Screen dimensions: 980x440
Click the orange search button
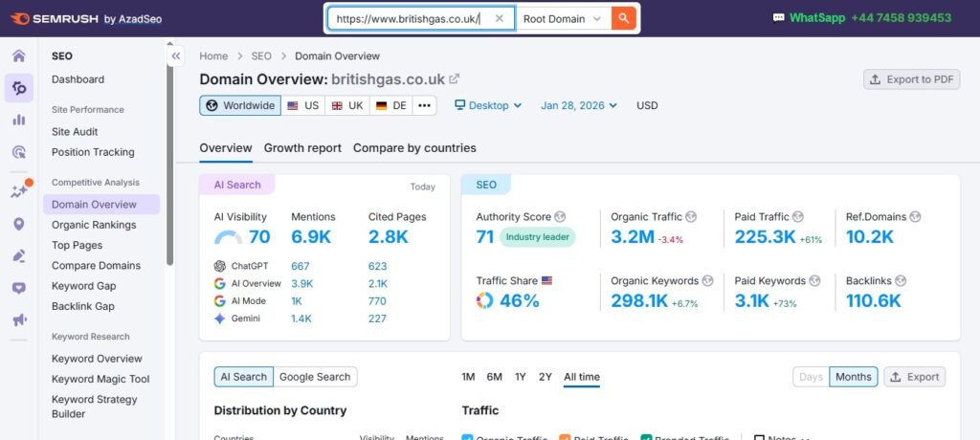pyautogui.click(x=623, y=18)
